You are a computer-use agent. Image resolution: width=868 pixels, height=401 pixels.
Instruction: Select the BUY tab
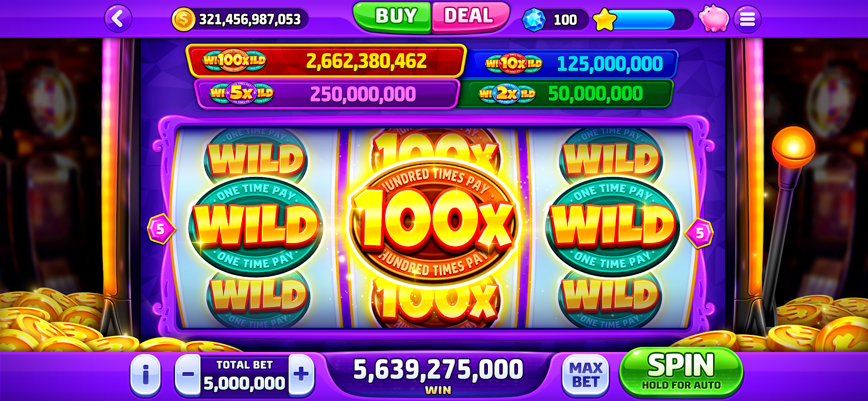pos(393,17)
